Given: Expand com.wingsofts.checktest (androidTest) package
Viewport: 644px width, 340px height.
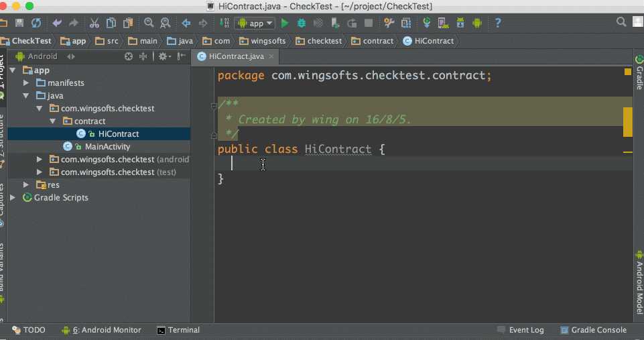Looking at the screenshot, I should click(x=40, y=159).
